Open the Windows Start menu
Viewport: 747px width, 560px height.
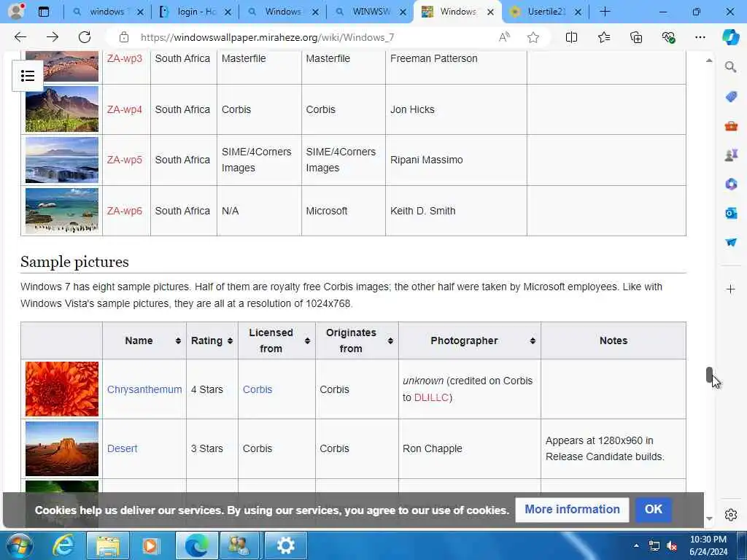[x=19, y=545]
